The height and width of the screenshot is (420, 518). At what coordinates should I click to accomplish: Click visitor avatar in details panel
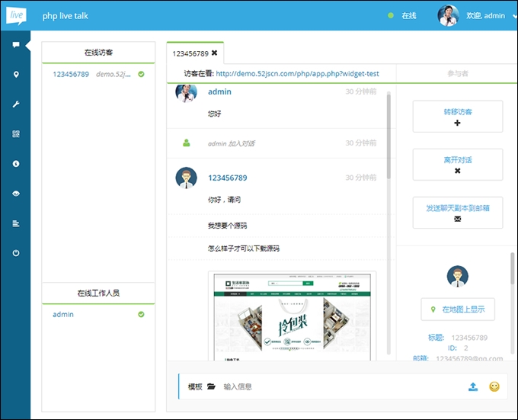pyautogui.click(x=458, y=276)
